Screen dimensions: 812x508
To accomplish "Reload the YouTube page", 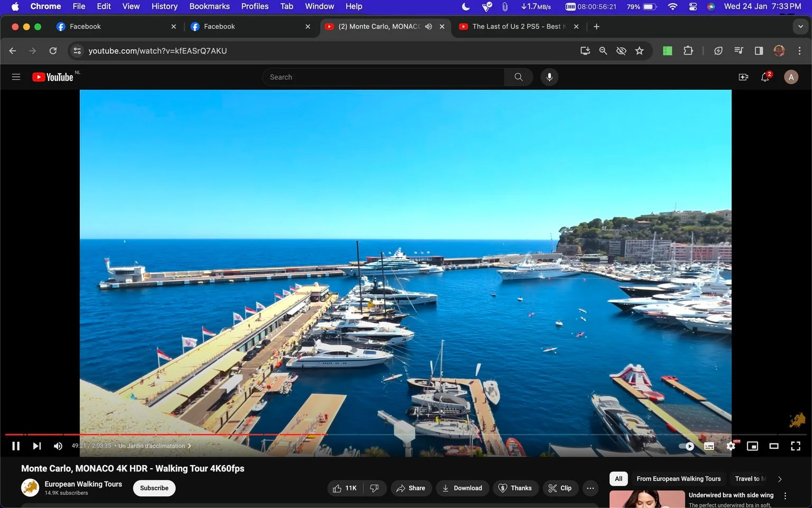I will pos(53,51).
